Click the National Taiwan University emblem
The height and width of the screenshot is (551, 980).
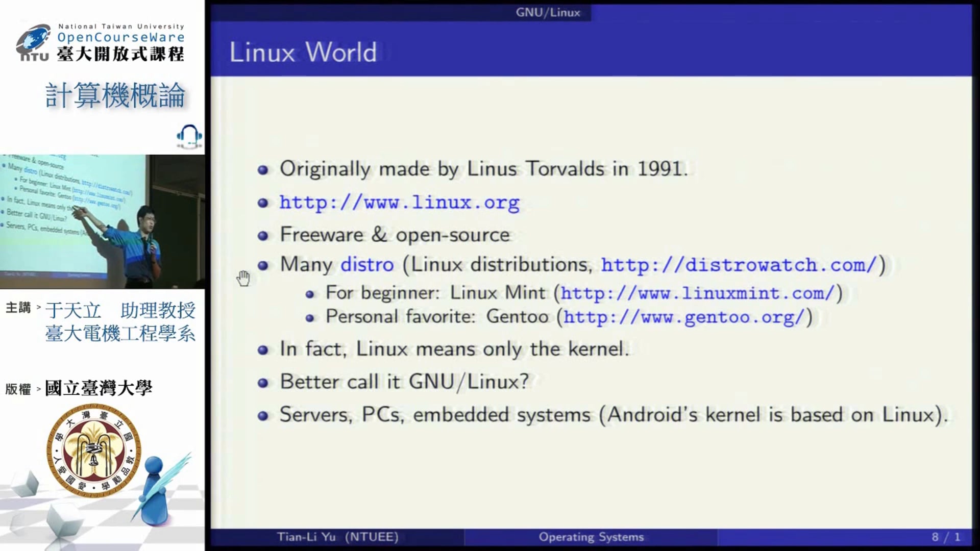pos(93,449)
